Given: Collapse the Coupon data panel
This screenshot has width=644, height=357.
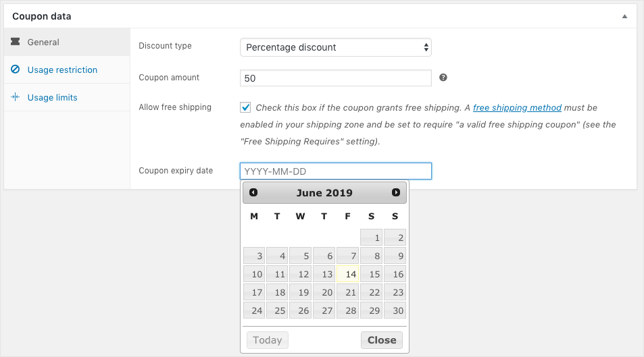Looking at the screenshot, I should point(624,16).
